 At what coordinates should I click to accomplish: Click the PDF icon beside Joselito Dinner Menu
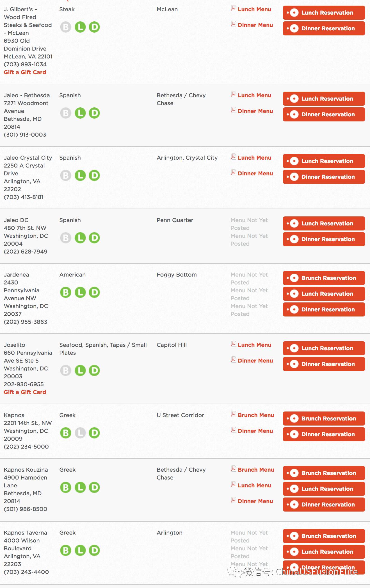coord(233,359)
